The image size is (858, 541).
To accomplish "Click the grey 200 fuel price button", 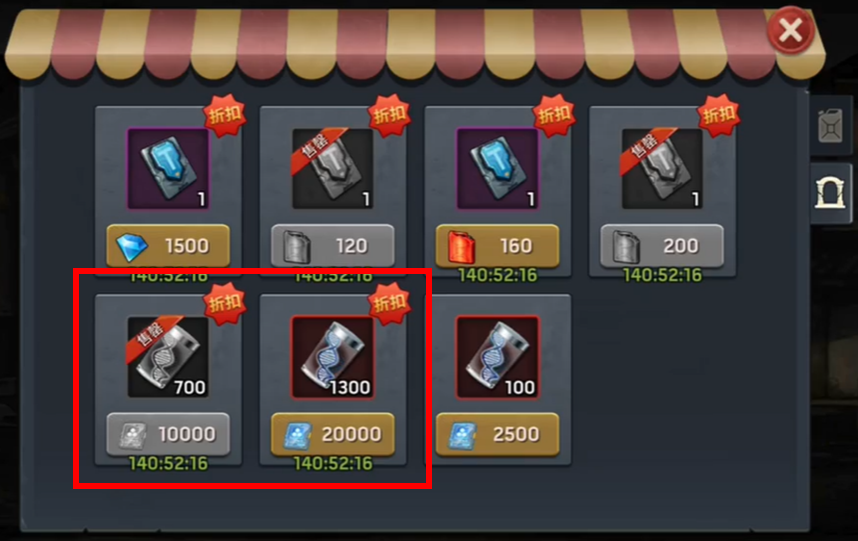I will pyautogui.click(x=662, y=246).
